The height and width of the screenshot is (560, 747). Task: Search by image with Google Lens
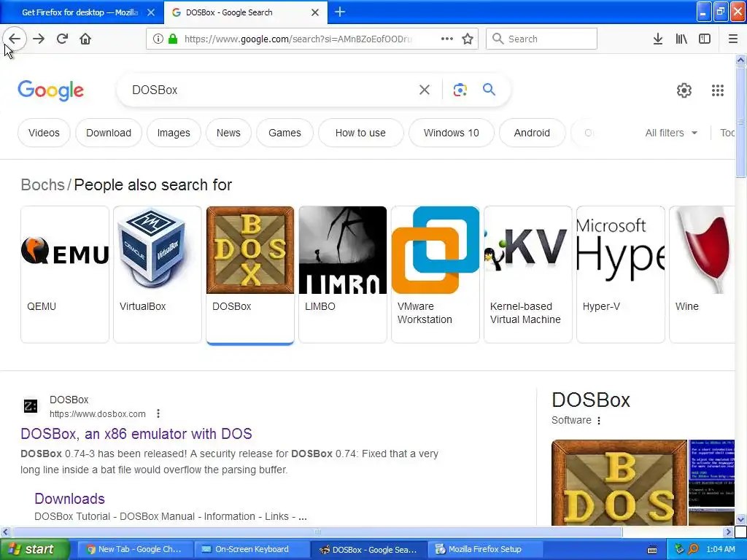460,90
